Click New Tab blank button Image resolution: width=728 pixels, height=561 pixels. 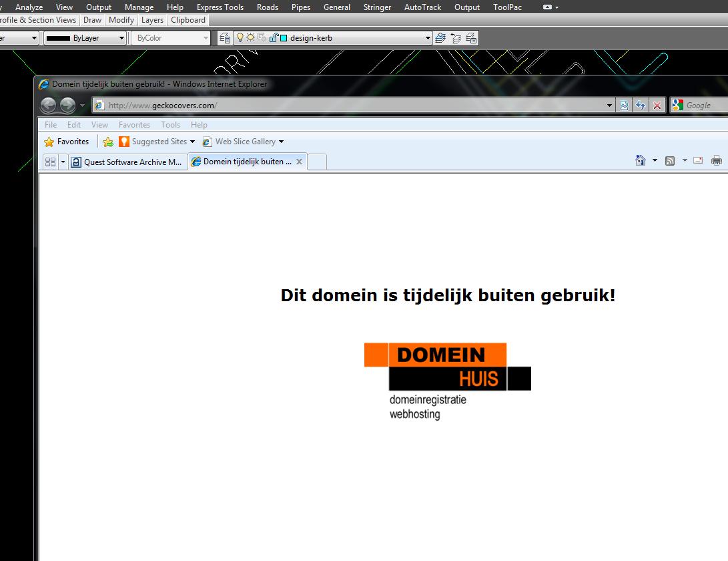(317, 162)
